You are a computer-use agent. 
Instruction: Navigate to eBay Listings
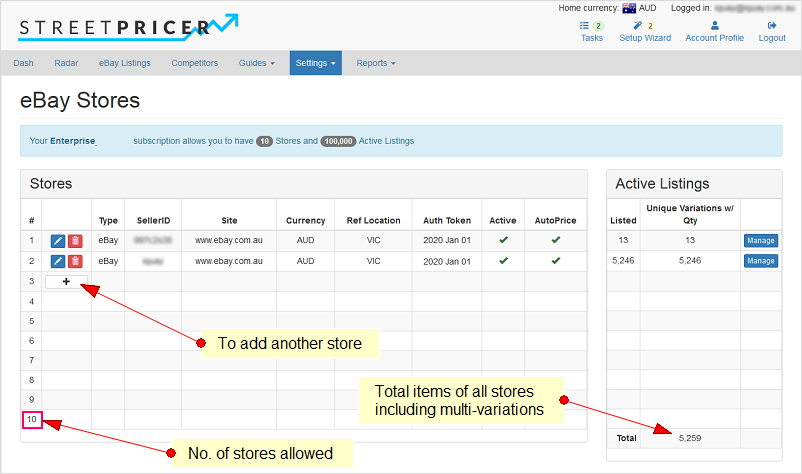click(x=124, y=63)
